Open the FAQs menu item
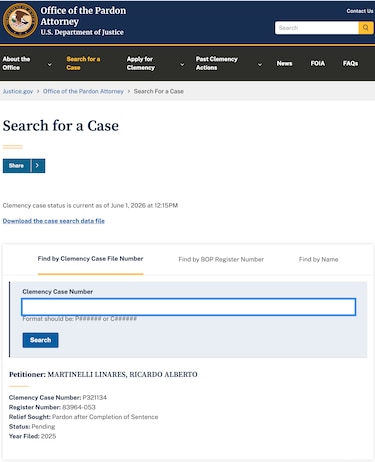The image size is (375, 462). click(350, 63)
